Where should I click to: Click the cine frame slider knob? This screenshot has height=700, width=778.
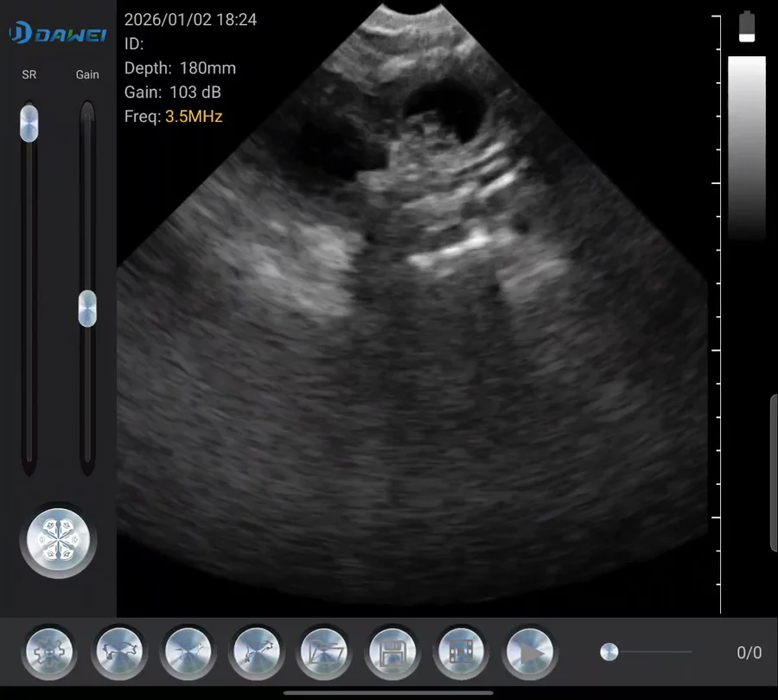(x=609, y=652)
